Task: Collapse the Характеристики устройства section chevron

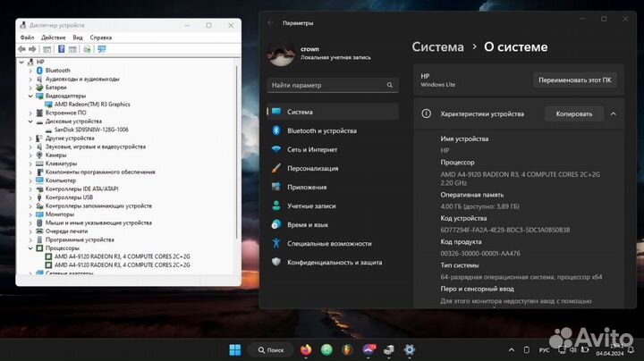Action: (613, 114)
